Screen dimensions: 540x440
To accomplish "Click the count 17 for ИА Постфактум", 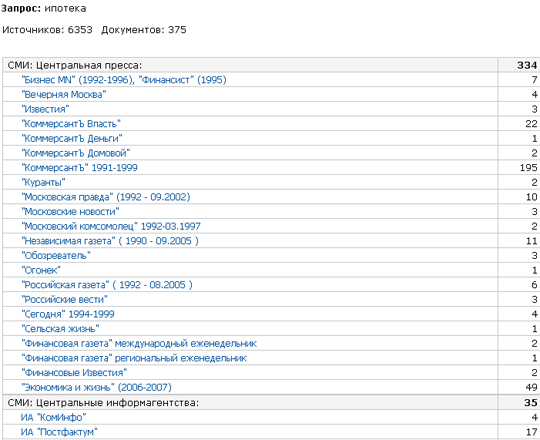I will tap(531, 432).
